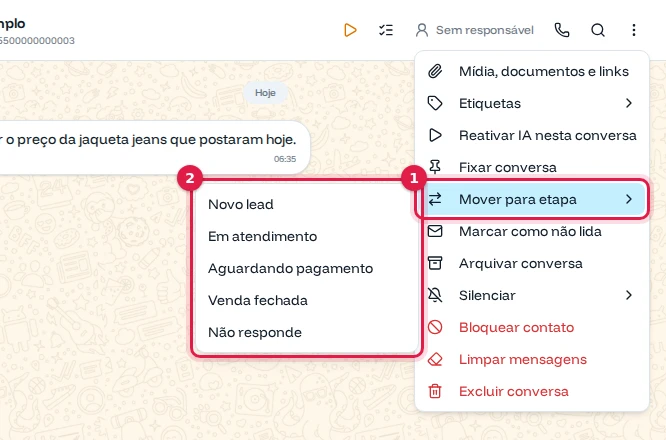The height and width of the screenshot is (440, 666).
Task: Choose Marcar como não lida
Action: coord(532,231)
